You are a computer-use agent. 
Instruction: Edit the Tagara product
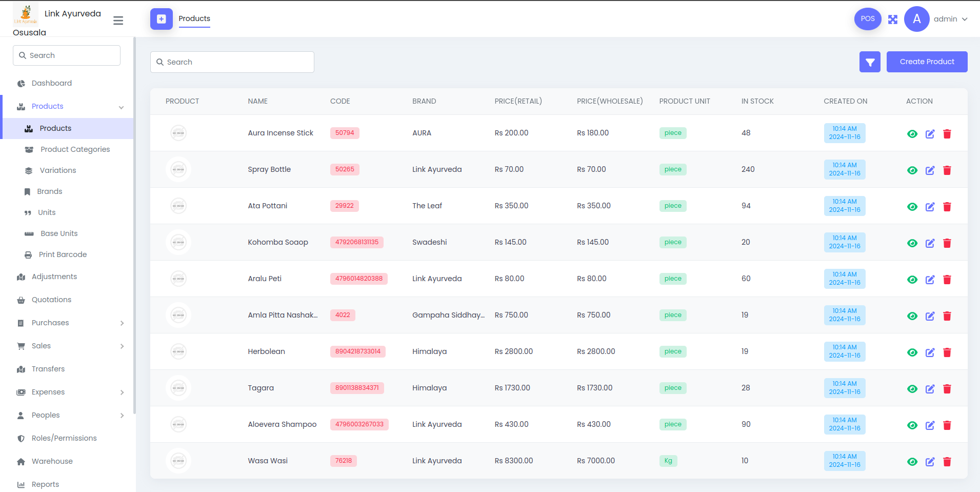point(930,389)
